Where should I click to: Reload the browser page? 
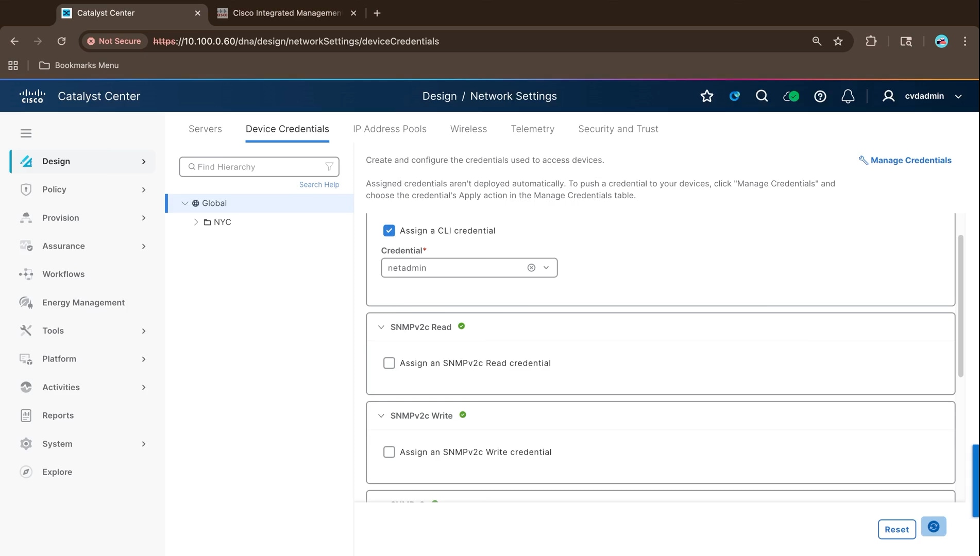click(61, 41)
